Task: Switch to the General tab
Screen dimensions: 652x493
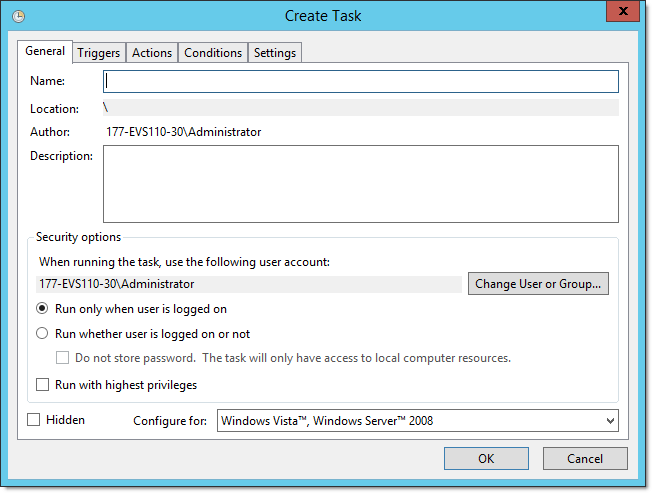Action: tap(45, 52)
